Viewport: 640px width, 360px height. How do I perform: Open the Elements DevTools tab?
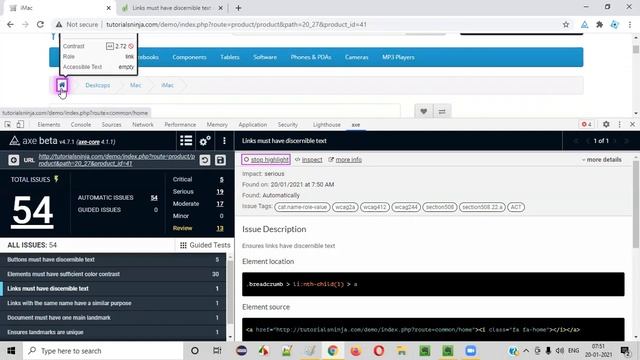click(x=49, y=124)
